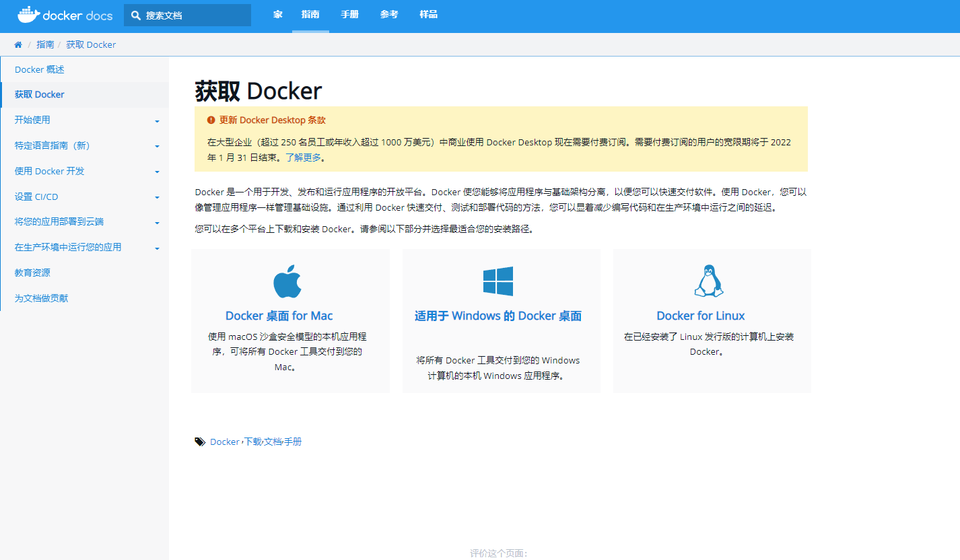Image resolution: width=960 pixels, height=560 pixels.
Task: Click the 了解更多 link in notice
Action: [x=303, y=157]
